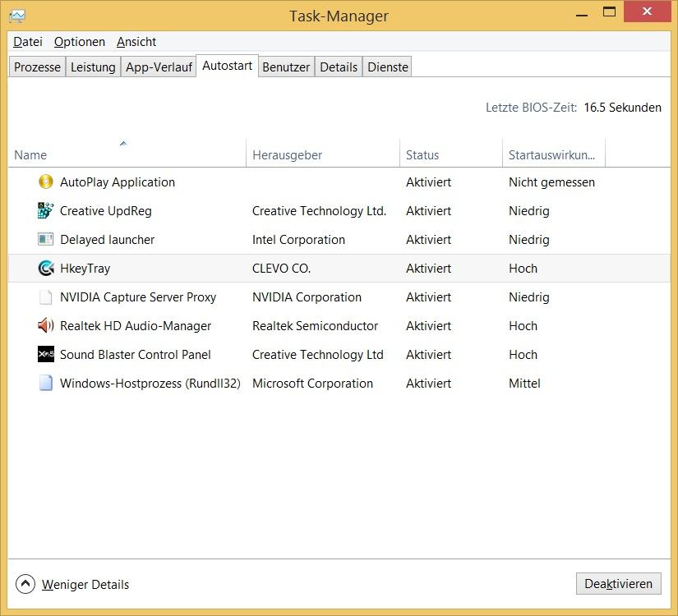Click the Realtek HD Audio-Manager speaker icon
Image resolution: width=678 pixels, height=616 pixels.
[46, 325]
